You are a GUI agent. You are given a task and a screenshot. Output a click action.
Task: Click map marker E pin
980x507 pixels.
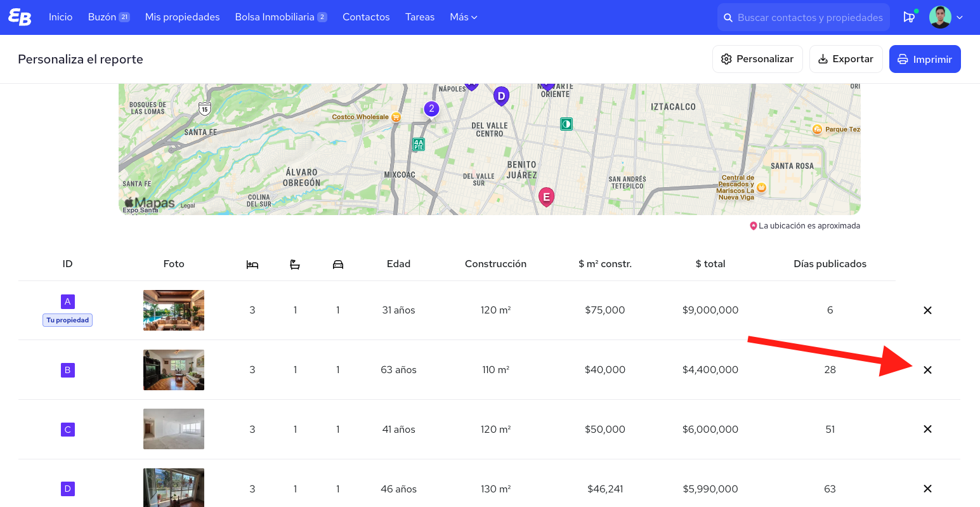point(546,197)
